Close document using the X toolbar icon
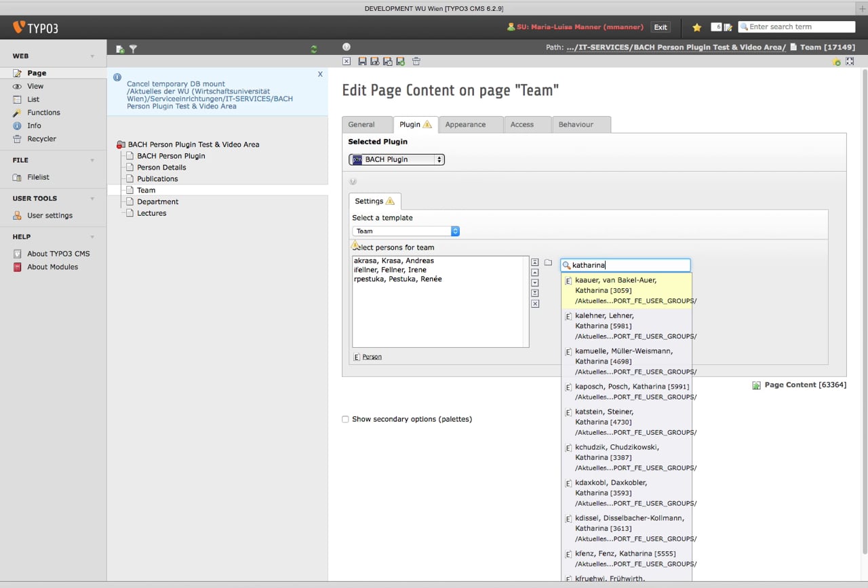The image size is (868, 588). 347,61
